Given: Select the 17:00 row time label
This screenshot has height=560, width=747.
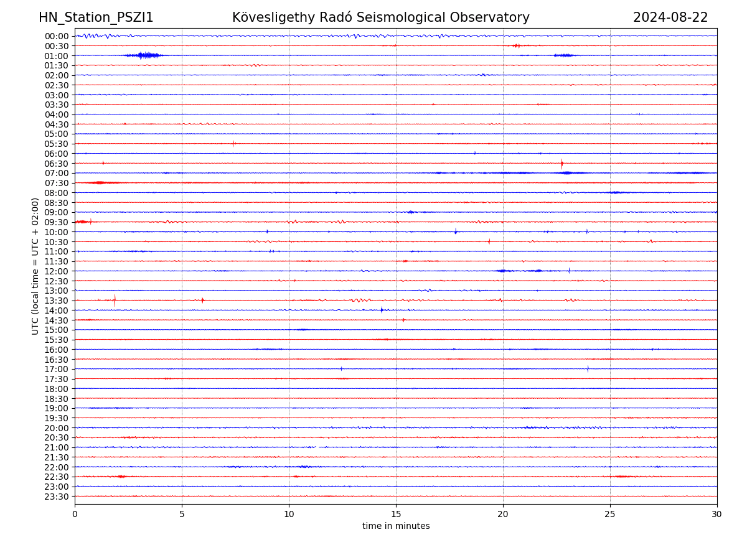Looking at the screenshot, I should coord(57,369).
